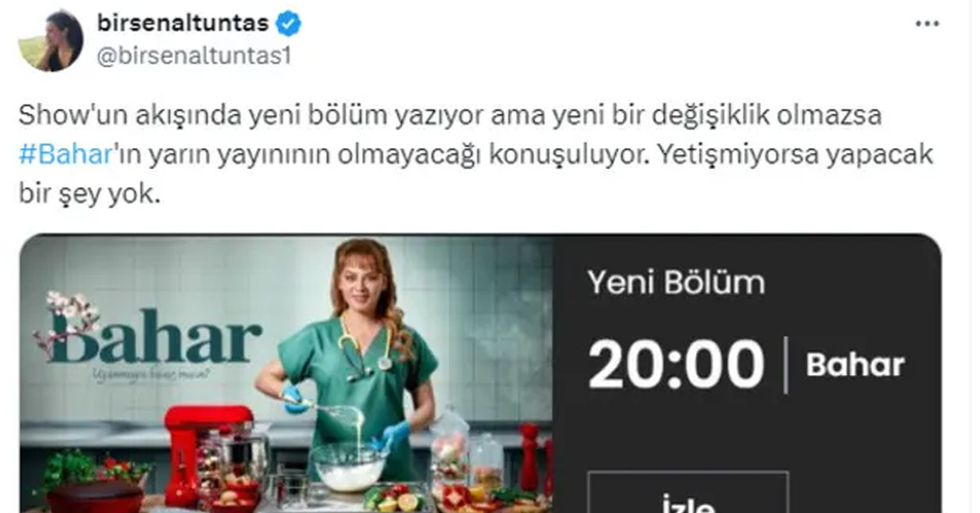Open birsenaltuntas profile avatar photo
The width and height of the screenshot is (980, 513).
tap(51, 40)
